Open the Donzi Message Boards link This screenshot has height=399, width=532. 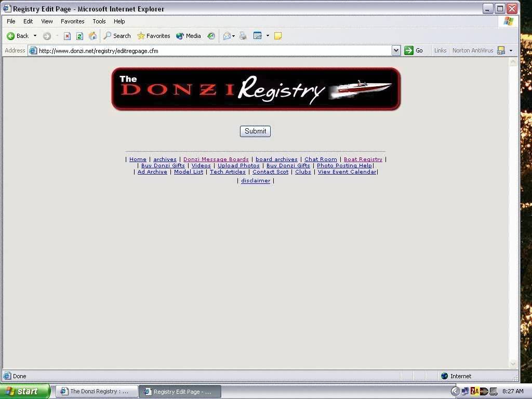(216, 159)
